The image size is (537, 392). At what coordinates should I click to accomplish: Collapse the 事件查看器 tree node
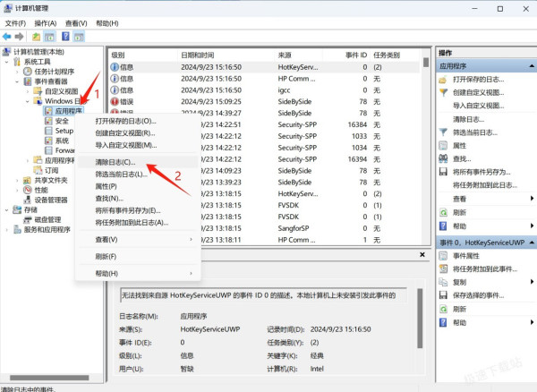[x=17, y=81]
